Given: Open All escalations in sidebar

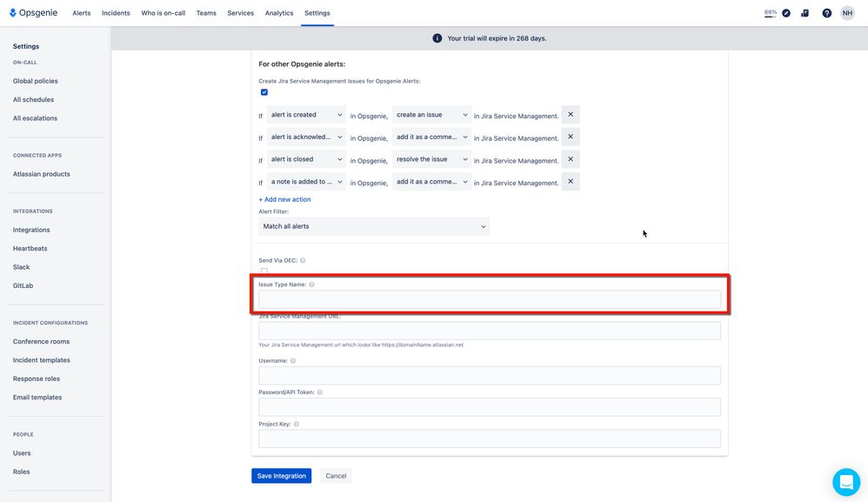Looking at the screenshot, I should [35, 118].
